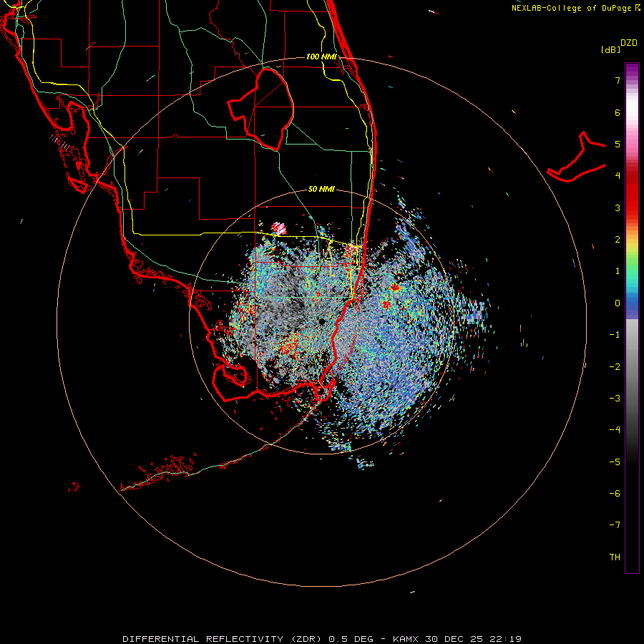The image size is (644, 644).
Task: Click the 4 value on color scale
Action: (x=618, y=176)
